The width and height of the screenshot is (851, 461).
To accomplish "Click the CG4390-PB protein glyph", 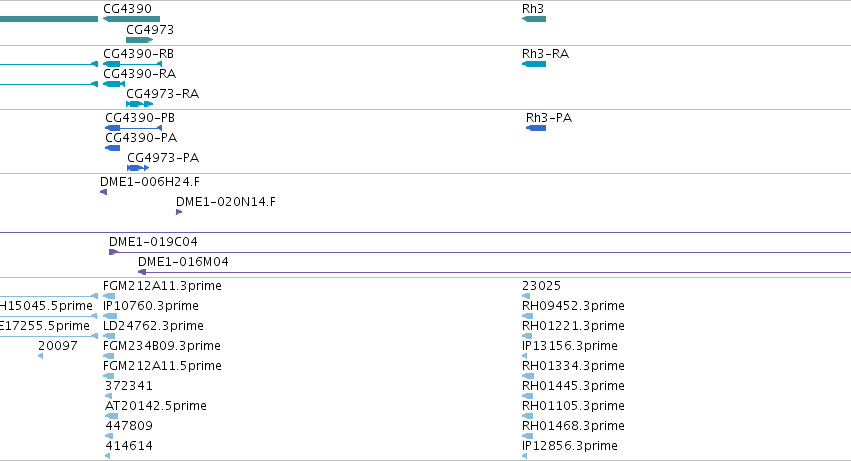I will point(133,128).
